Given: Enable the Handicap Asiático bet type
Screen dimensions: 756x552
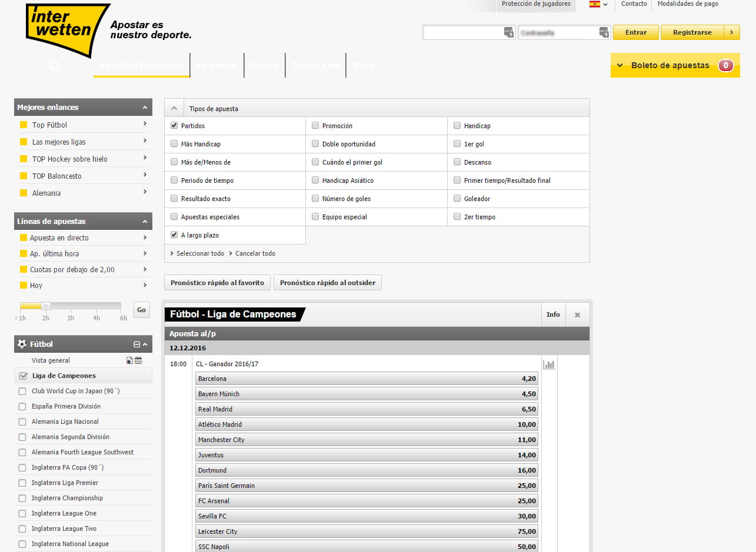Looking at the screenshot, I should coord(315,180).
